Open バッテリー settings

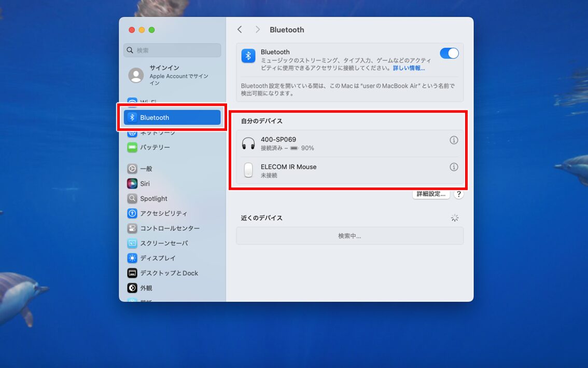pyautogui.click(x=150, y=147)
